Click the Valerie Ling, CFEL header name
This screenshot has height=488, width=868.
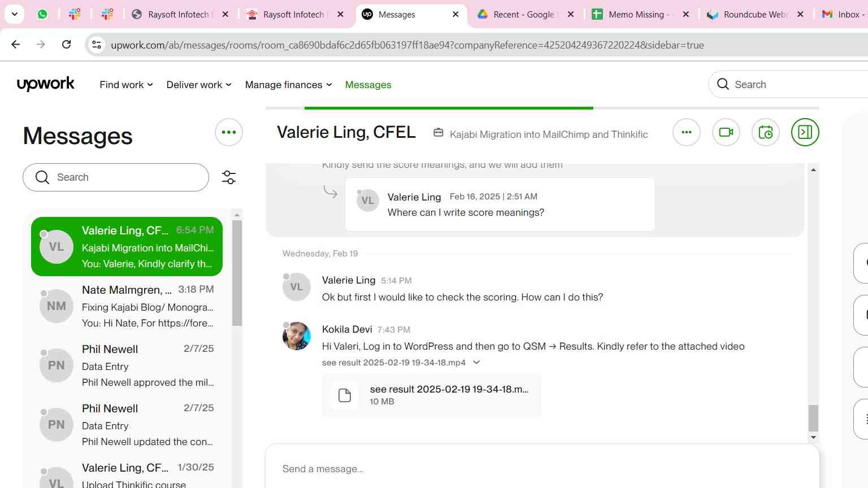coord(346,132)
